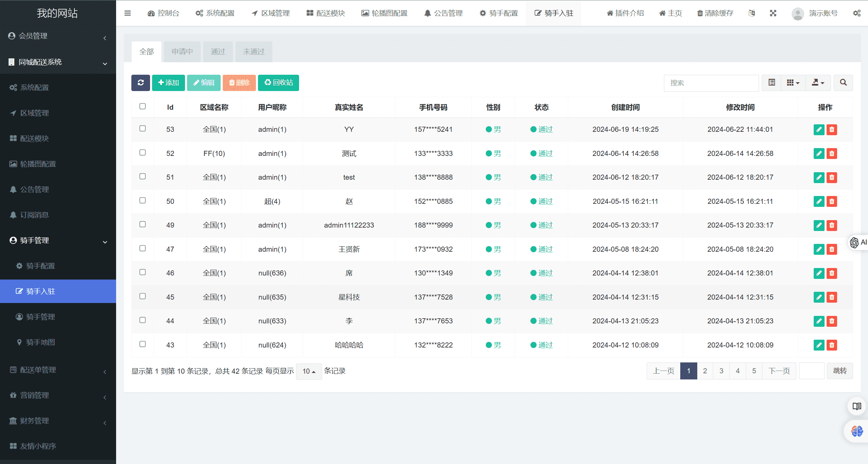Click the demo account avatar

[797, 14]
